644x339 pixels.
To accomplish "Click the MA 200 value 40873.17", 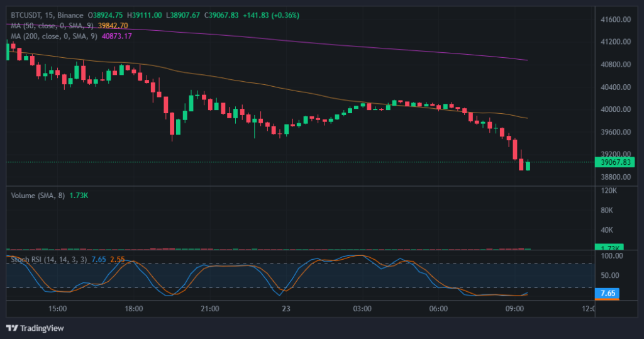I will tap(117, 36).
